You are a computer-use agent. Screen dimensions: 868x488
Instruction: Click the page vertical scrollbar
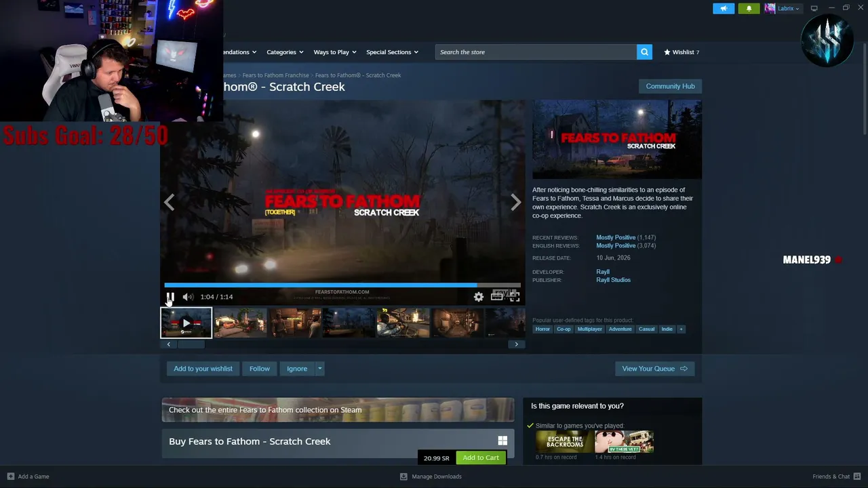864,88
